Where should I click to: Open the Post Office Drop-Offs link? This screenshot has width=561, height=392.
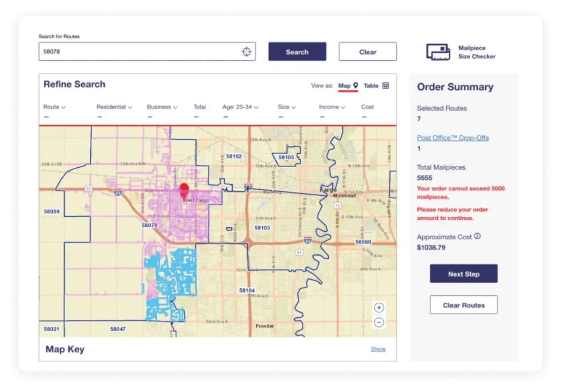click(x=453, y=137)
